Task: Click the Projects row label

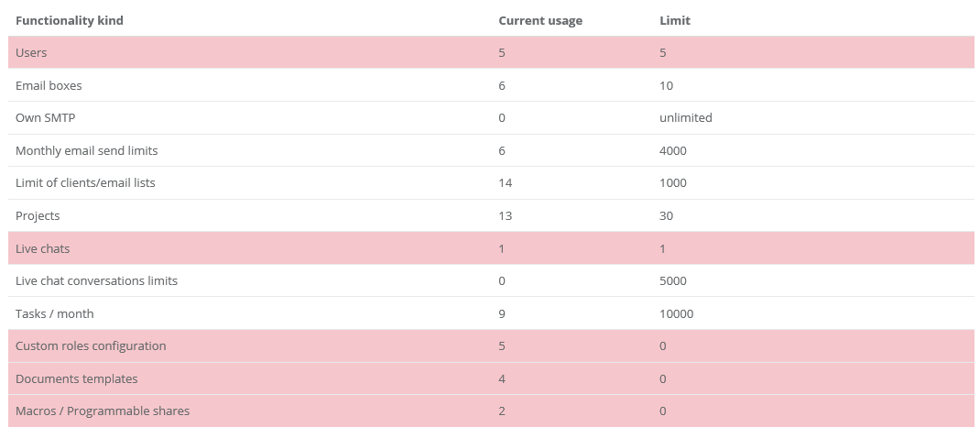Action: (x=38, y=215)
